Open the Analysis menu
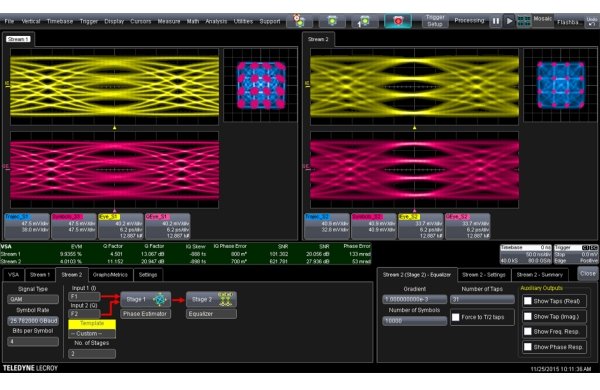 (x=216, y=21)
